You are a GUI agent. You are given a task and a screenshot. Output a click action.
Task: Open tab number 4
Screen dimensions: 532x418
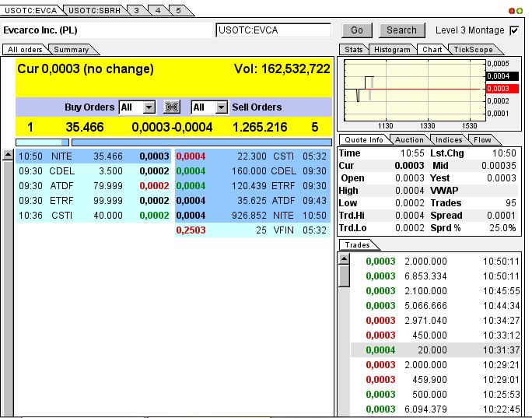(x=158, y=11)
